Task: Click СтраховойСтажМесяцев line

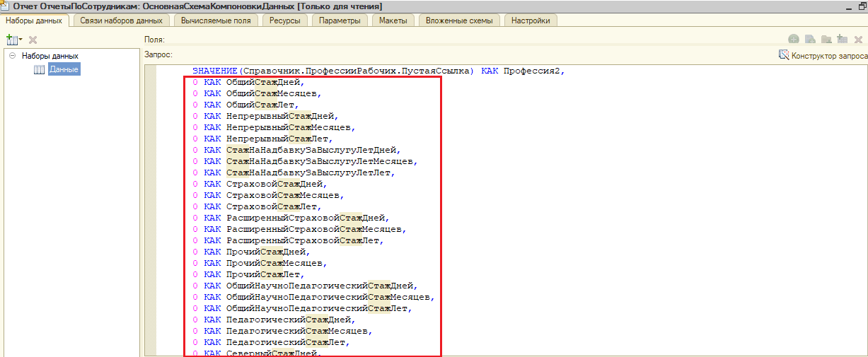Action: pyautogui.click(x=267, y=195)
